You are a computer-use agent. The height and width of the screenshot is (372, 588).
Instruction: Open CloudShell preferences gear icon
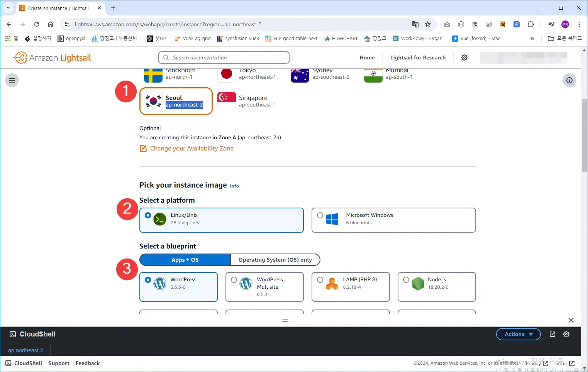566,334
